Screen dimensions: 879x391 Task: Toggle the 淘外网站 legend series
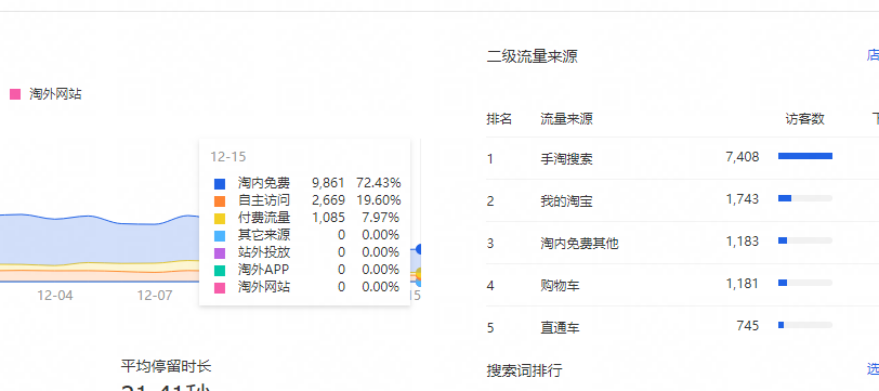(x=45, y=94)
